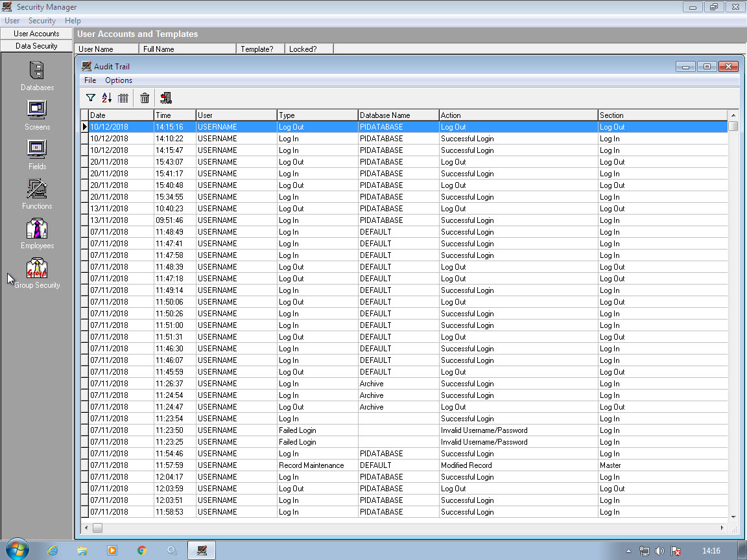747x560 pixels.
Task: Expand hidden icons in the system tray
Action: click(x=628, y=550)
